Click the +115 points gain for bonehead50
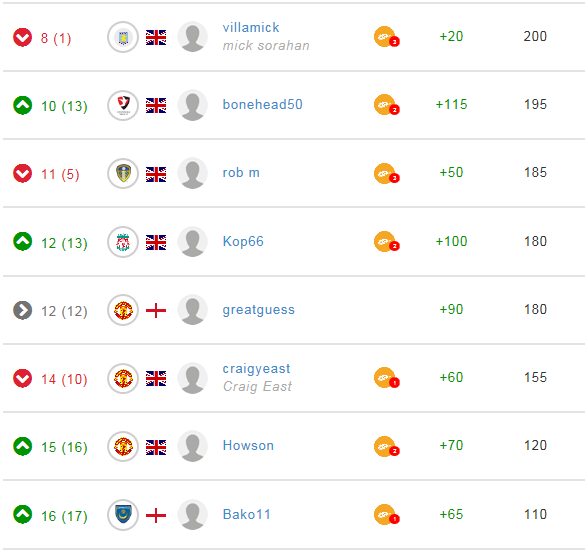The height and width of the screenshot is (551, 585). pos(451,104)
